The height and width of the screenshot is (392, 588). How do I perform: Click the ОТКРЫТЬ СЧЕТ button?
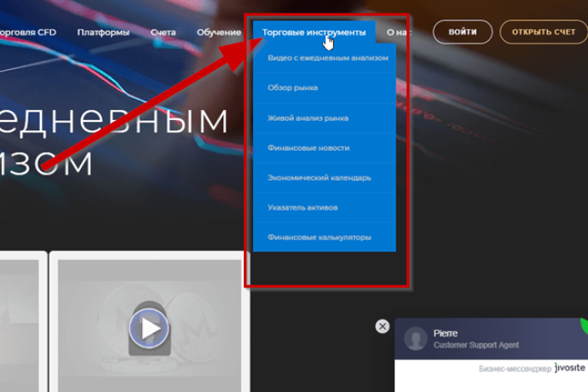544,32
